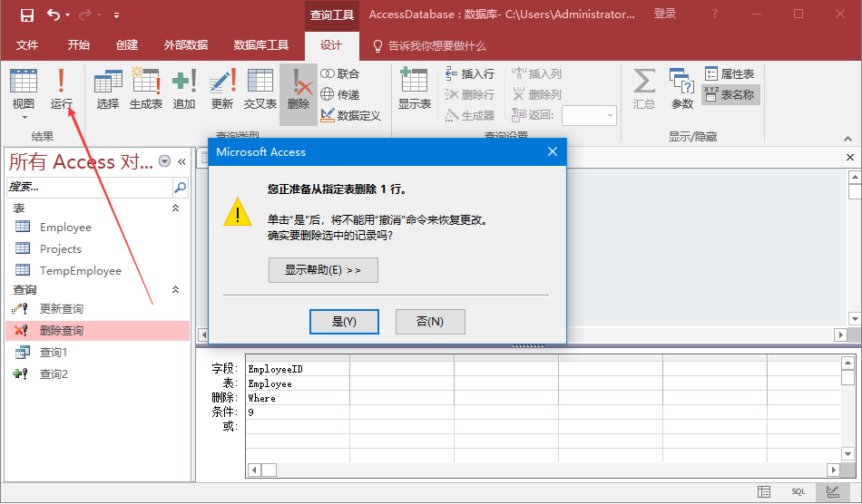Open the View (视图) dropdown arrow
This screenshot has width=862, height=504.
click(x=24, y=117)
